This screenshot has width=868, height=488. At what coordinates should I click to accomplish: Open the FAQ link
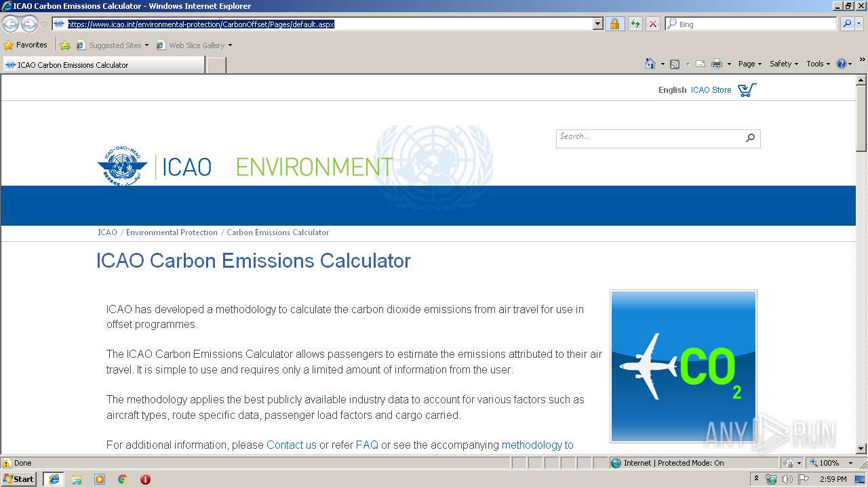point(367,445)
